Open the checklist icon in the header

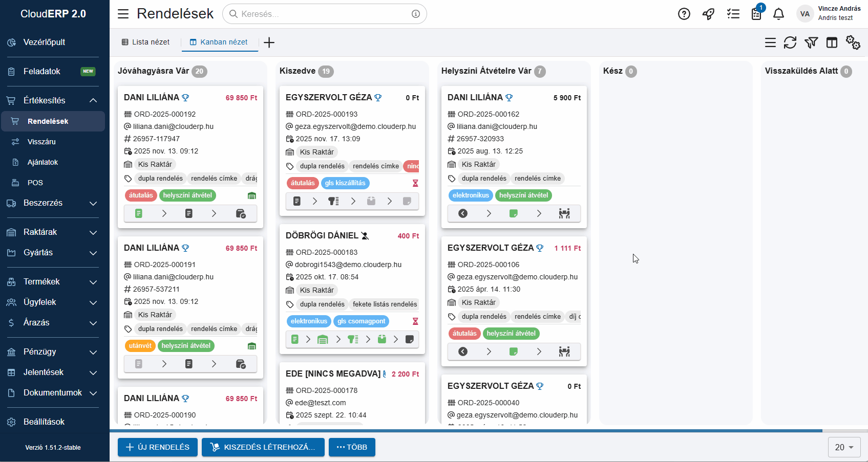pyautogui.click(x=733, y=14)
